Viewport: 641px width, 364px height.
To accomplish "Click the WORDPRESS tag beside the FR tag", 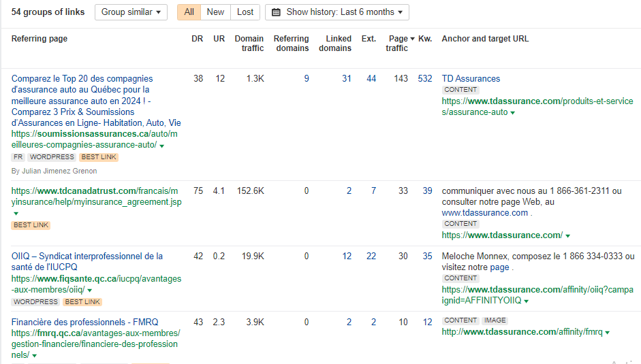I will pos(52,157).
